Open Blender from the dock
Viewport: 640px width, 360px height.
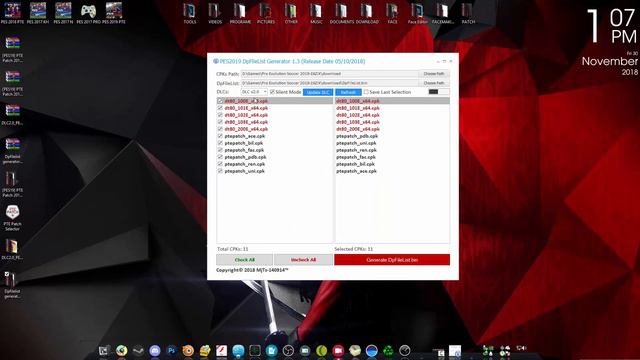pos(188,350)
